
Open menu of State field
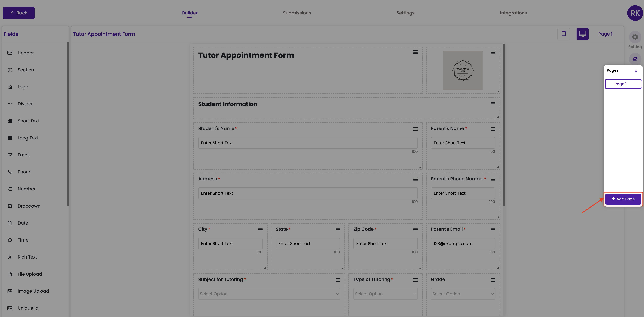[337, 230]
